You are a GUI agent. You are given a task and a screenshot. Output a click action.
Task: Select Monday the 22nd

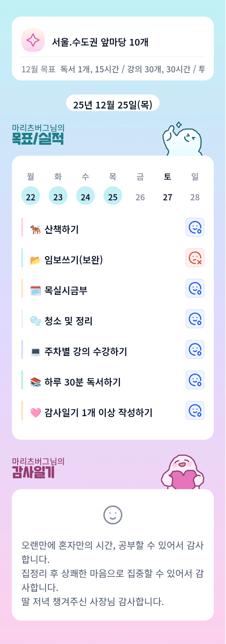point(31,196)
